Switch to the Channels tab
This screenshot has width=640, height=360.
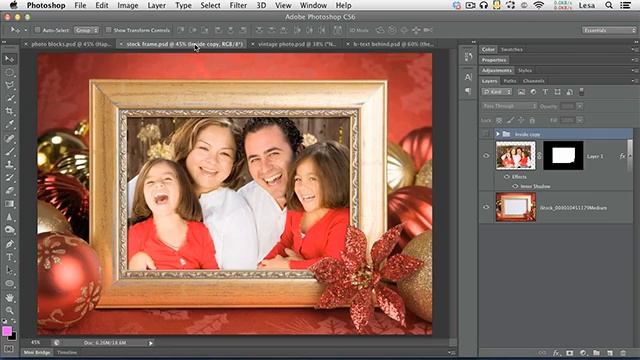(533, 81)
